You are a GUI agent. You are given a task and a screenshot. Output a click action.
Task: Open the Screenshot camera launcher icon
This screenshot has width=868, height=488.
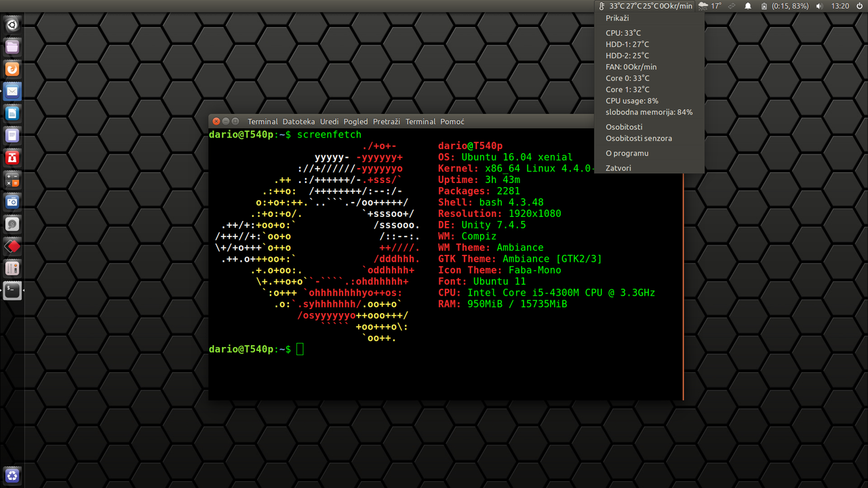tap(12, 202)
